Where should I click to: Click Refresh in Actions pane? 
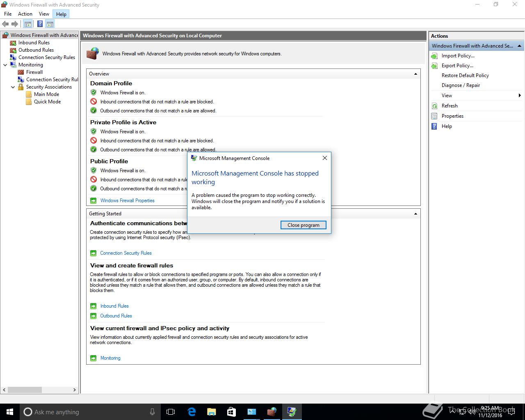tap(450, 106)
